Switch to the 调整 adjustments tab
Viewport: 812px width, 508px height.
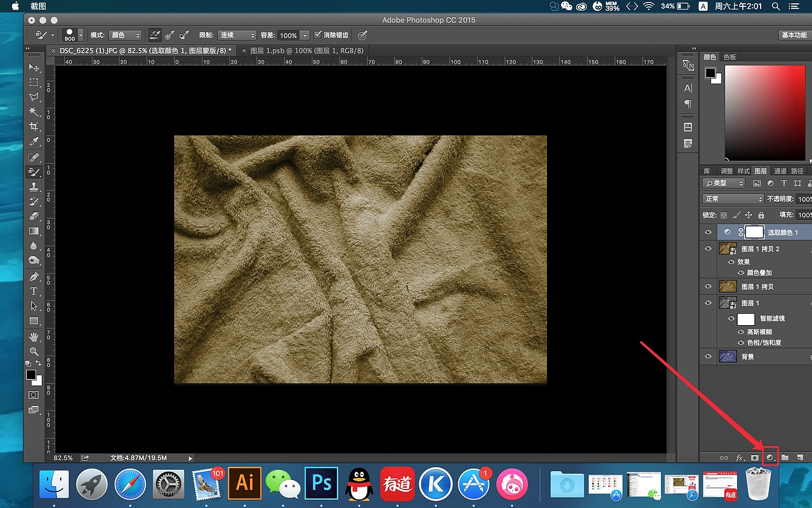click(726, 171)
